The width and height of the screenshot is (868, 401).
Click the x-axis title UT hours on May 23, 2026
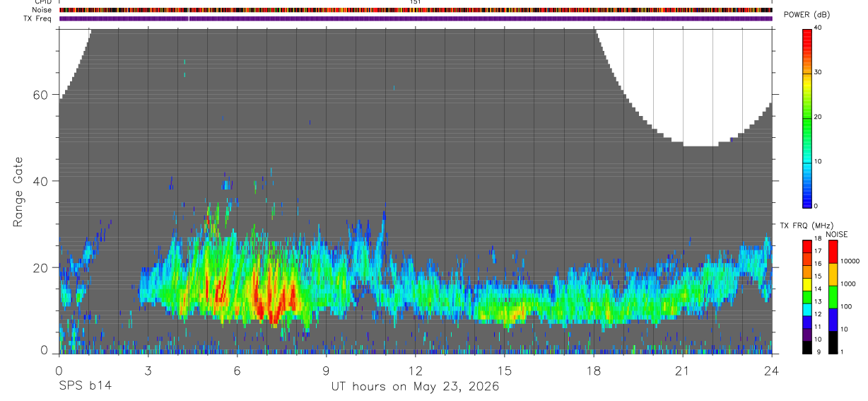tap(415, 386)
